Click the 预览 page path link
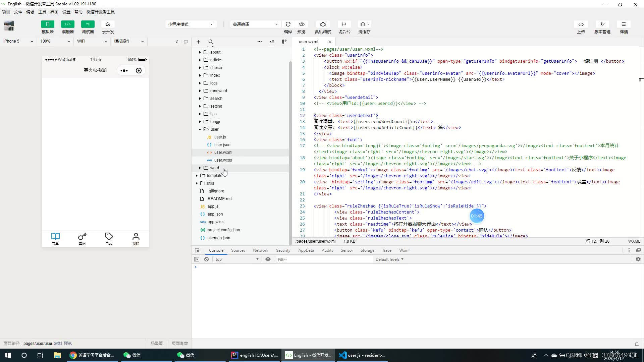This screenshot has height=362, width=644. tap(68, 344)
